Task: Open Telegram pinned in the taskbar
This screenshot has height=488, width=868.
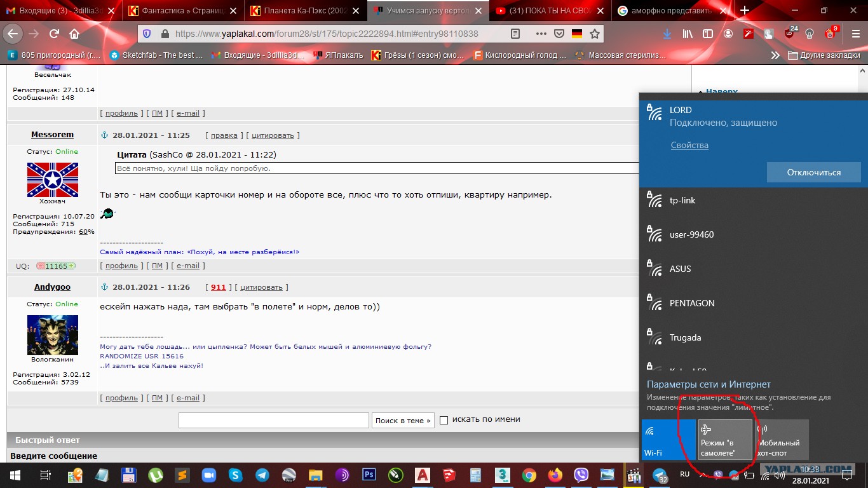Action: tap(262, 475)
